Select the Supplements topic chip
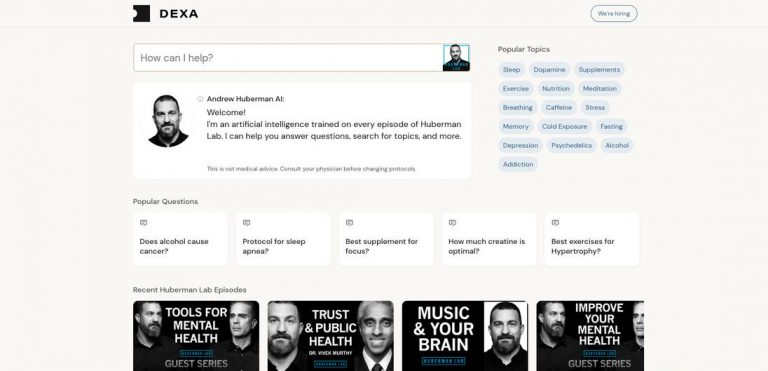This screenshot has width=768, height=371. point(599,70)
